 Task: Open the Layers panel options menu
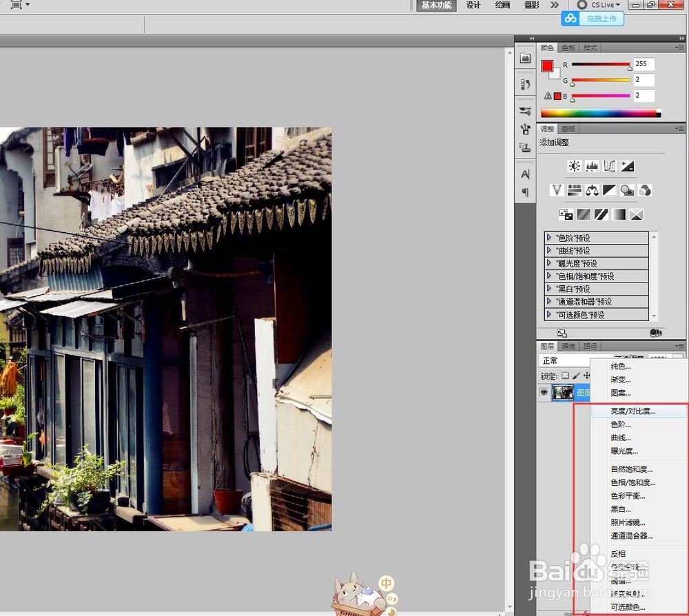[x=679, y=346]
